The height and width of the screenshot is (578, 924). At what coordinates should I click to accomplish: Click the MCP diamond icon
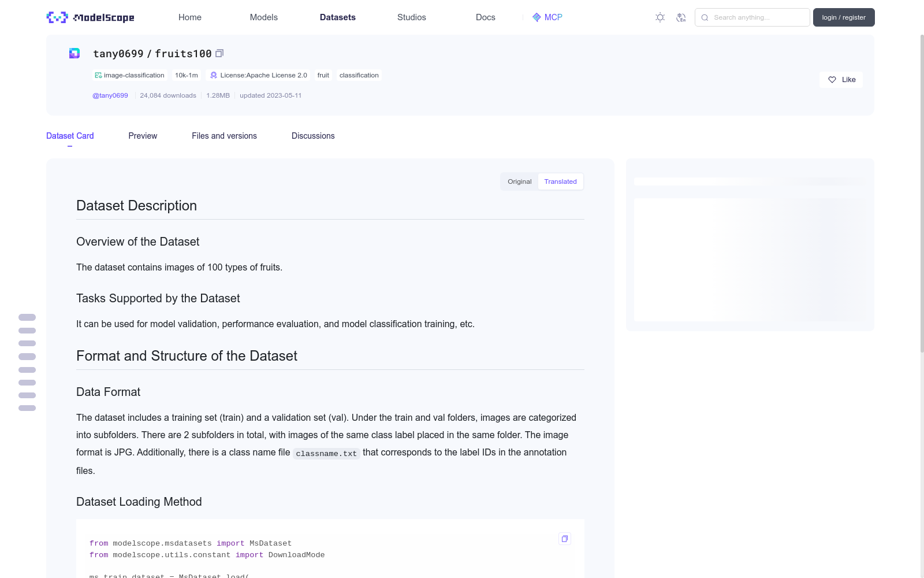pos(536,17)
